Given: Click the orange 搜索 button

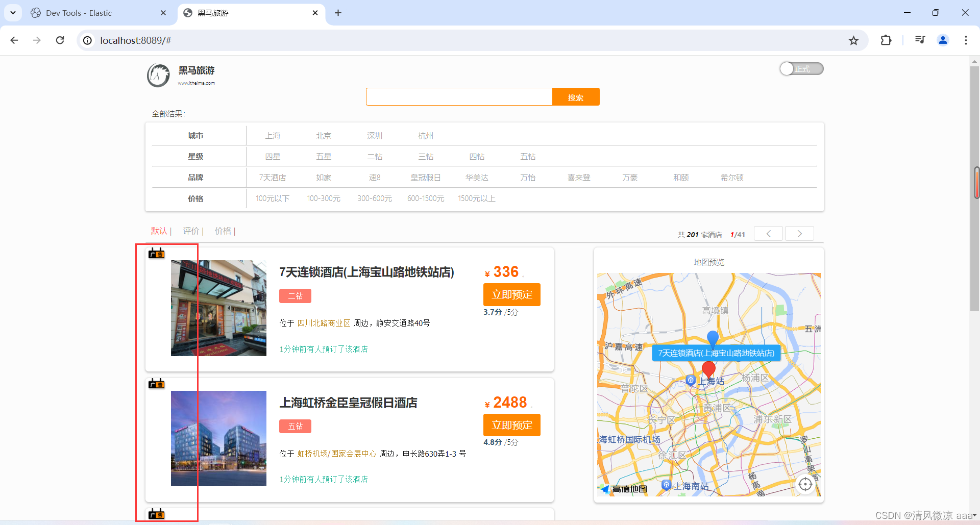Looking at the screenshot, I should tap(576, 96).
